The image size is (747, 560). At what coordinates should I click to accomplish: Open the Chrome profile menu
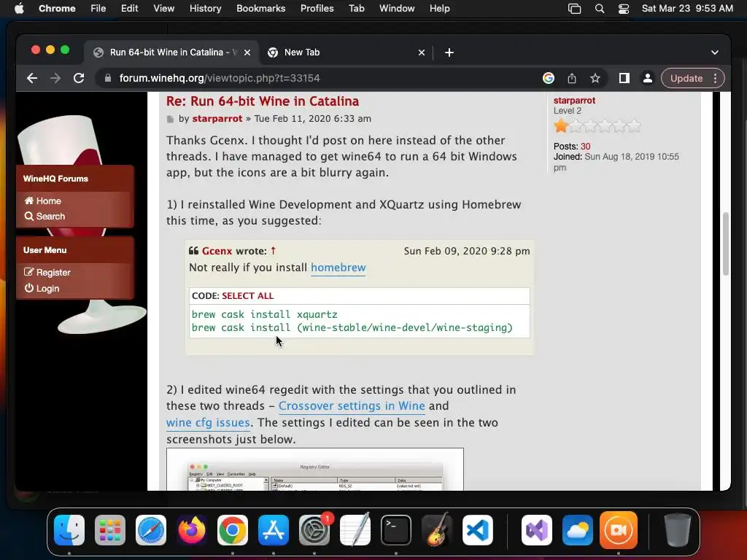coord(648,78)
